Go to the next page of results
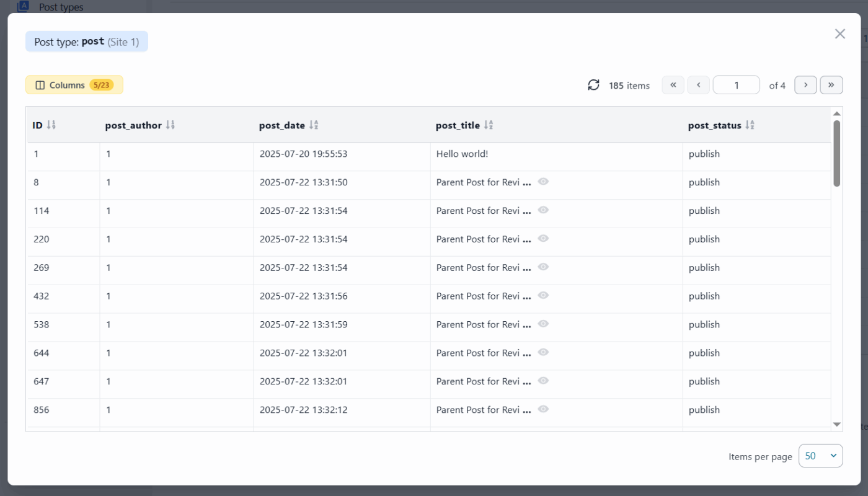 pyautogui.click(x=805, y=84)
